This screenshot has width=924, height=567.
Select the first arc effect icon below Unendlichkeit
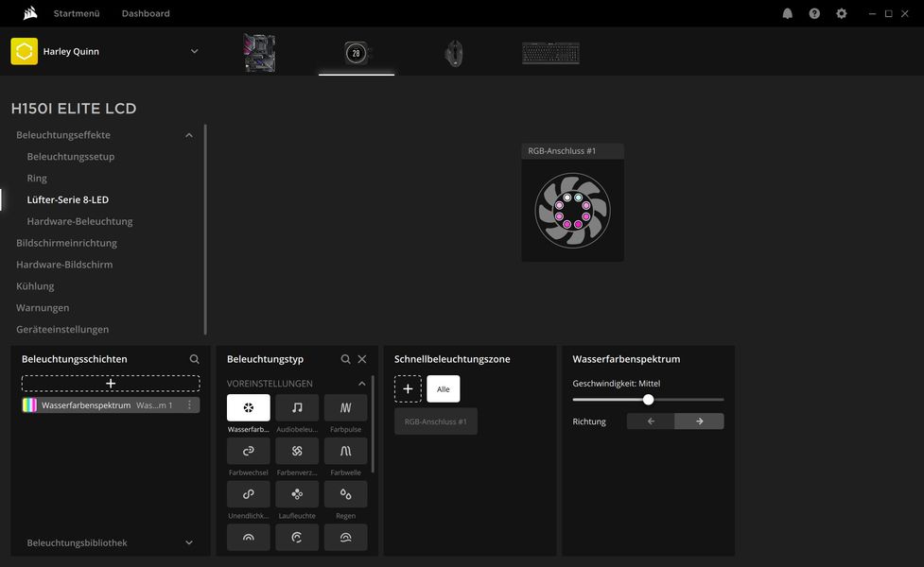pyautogui.click(x=249, y=537)
